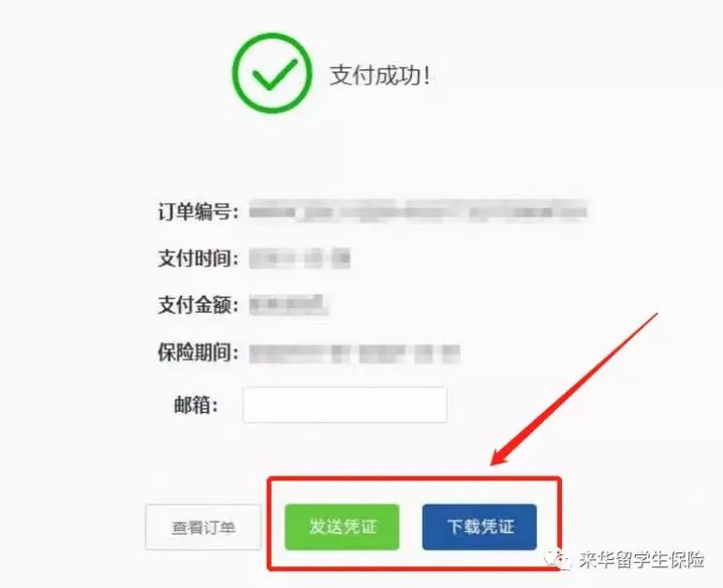Click the WeChat logo in the watermark
723x588 pixels.
coord(556,559)
